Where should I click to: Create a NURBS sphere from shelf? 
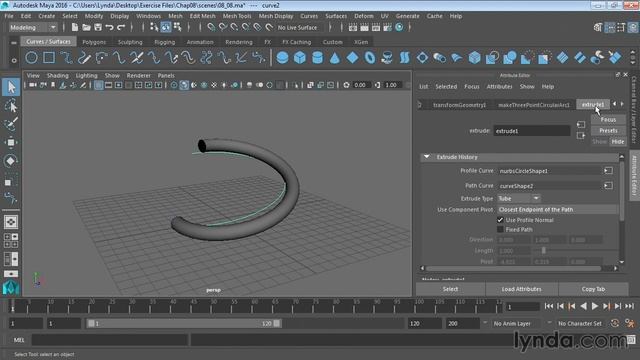pos(282,58)
